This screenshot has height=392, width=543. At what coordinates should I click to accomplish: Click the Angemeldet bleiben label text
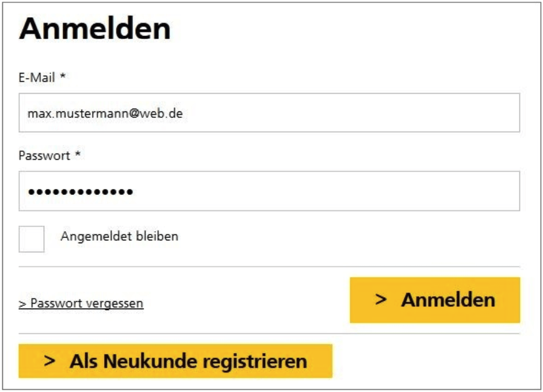click(x=119, y=236)
